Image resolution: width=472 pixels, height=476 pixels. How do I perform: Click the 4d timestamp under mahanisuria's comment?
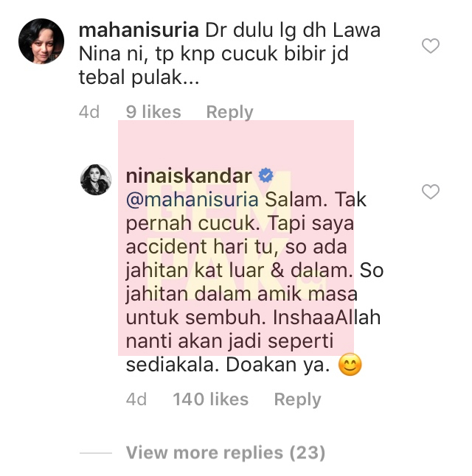click(89, 112)
